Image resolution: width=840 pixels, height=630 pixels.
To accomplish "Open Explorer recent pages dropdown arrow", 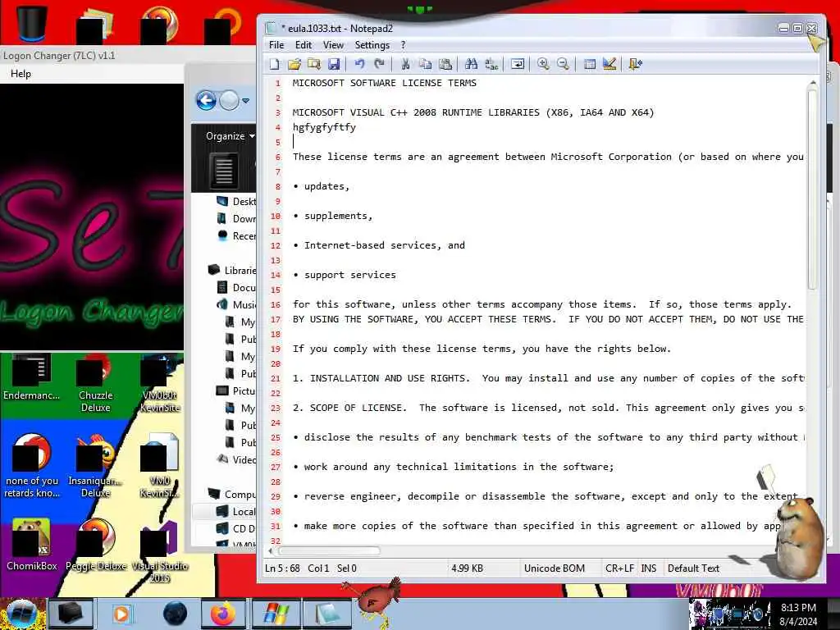I will click(245, 101).
